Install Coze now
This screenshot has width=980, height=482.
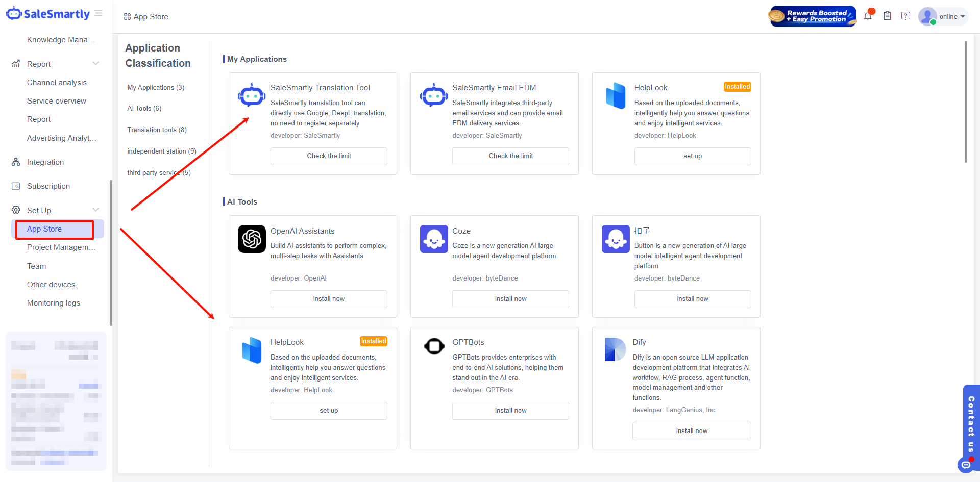[510, 299]
